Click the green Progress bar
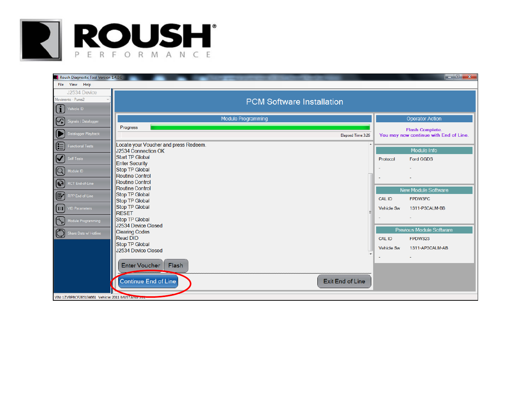 (260, 127)
